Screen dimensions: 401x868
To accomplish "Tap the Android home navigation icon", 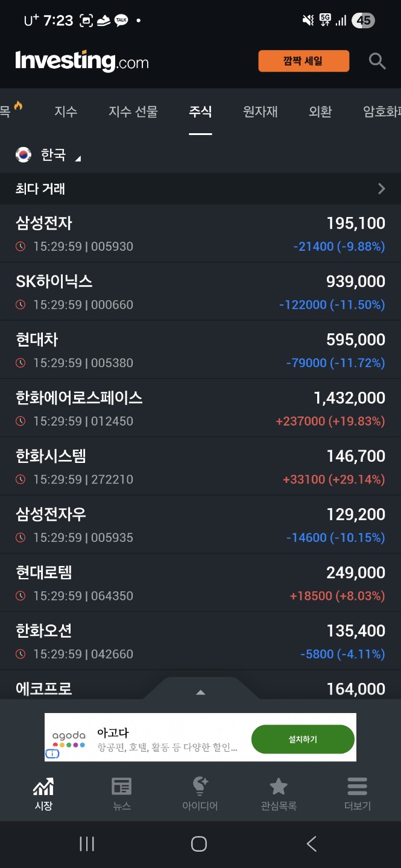I will 199,844.
